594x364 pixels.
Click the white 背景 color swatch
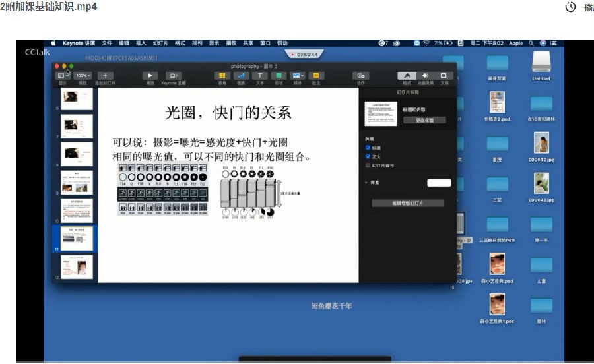pyautogui.click(x=439, y=183)
